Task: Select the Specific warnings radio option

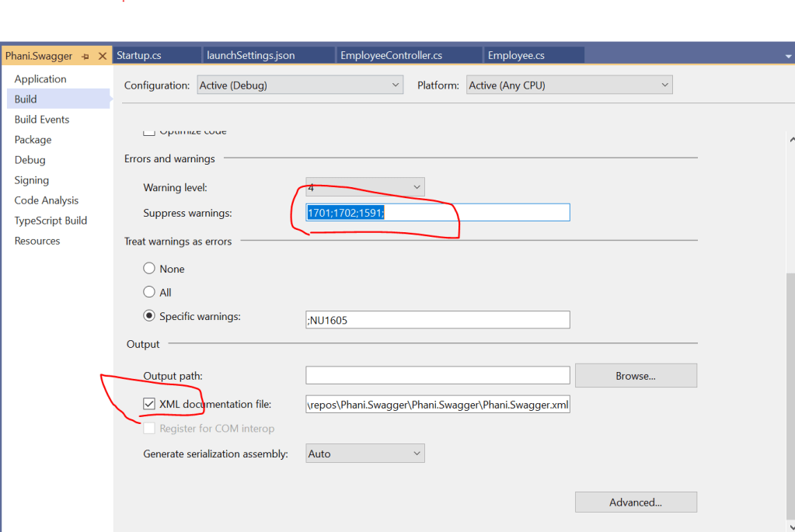Action: [x=149, y=317]
